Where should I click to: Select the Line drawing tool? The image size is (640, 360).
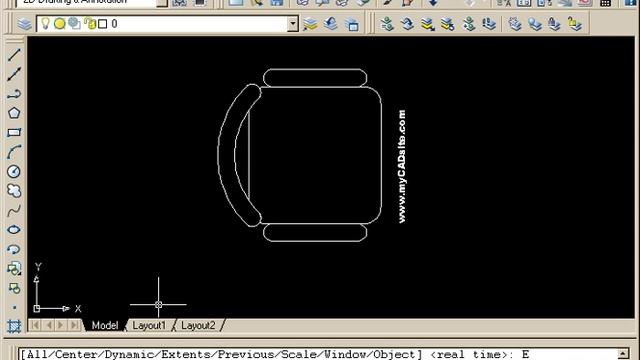(14, 55)
